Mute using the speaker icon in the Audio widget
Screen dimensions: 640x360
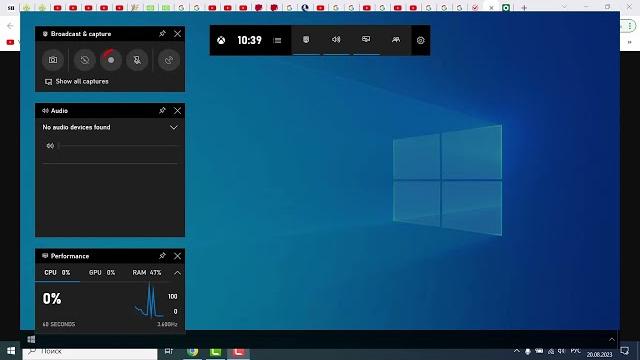tap(50, 146)
